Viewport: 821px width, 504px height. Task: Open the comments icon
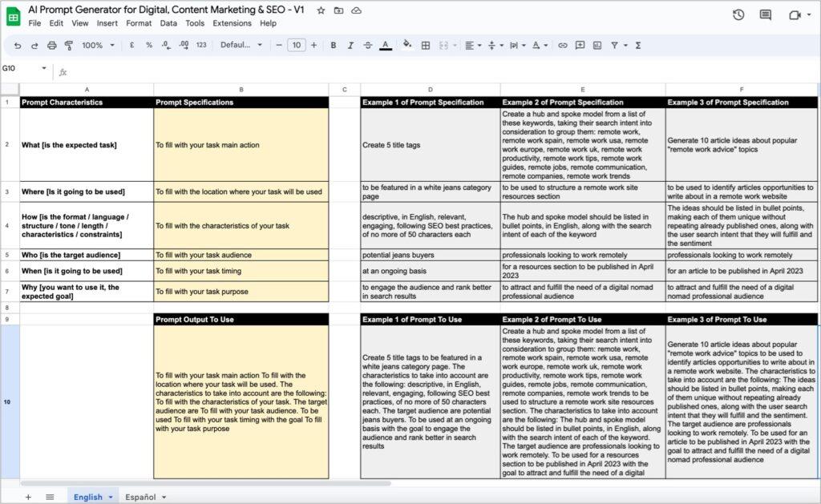(766, 14)
